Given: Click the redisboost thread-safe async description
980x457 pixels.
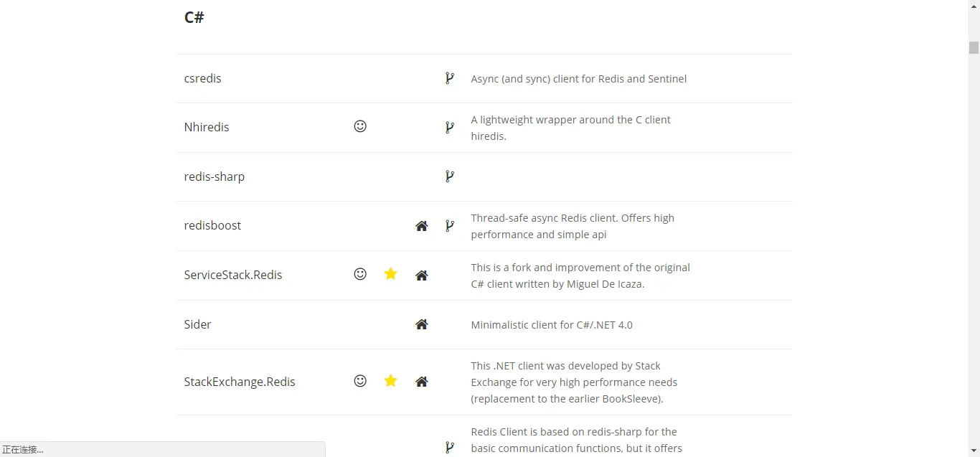Looking at the screenshot, I should [x=573, y=226].
